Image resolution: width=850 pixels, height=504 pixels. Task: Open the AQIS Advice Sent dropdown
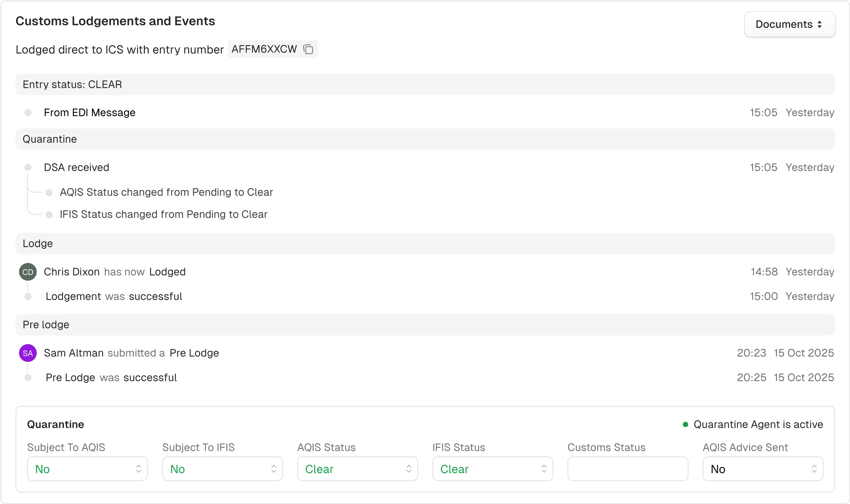click(x=763, y=469)
